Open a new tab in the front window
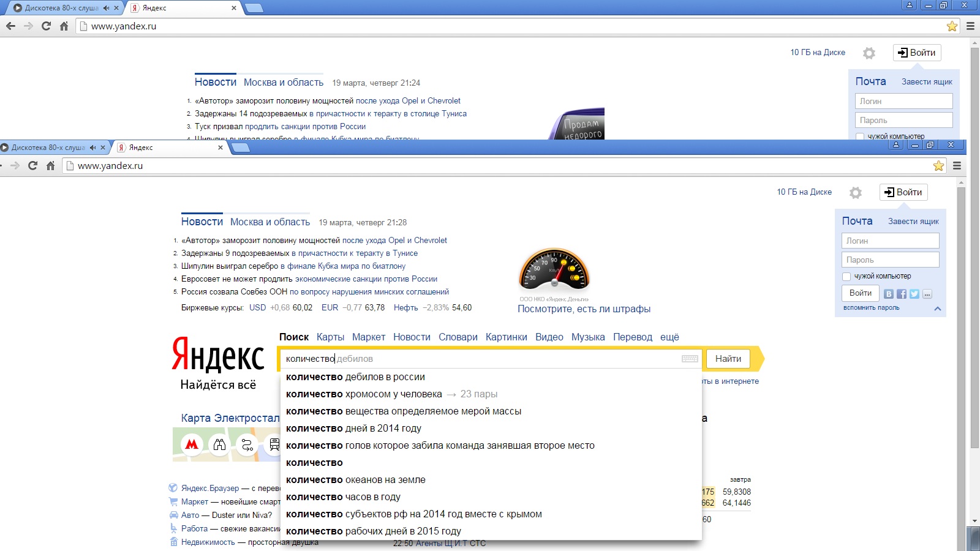 pyautogui.click(x=240, y=148)
